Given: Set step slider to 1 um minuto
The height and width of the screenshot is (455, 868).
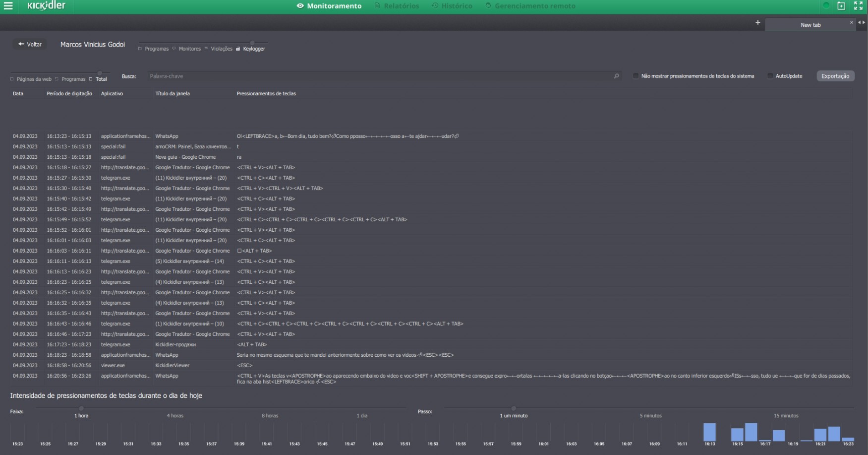Looking at the screenshot, I should point(514,415).
